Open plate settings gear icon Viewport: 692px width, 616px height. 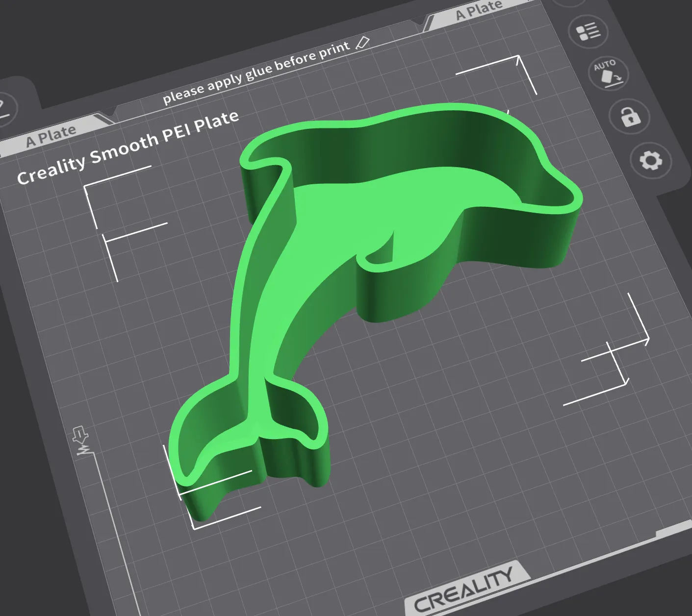(651, 160)
